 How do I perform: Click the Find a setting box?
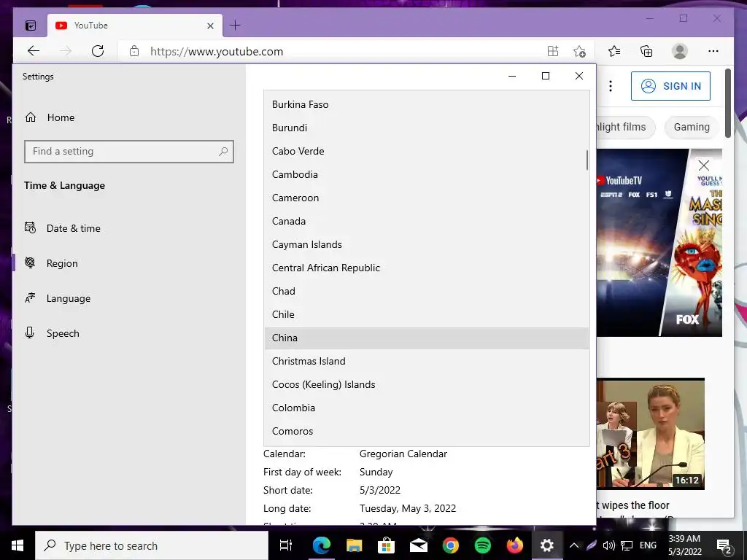pyautogui.click(x=128, y=152)
